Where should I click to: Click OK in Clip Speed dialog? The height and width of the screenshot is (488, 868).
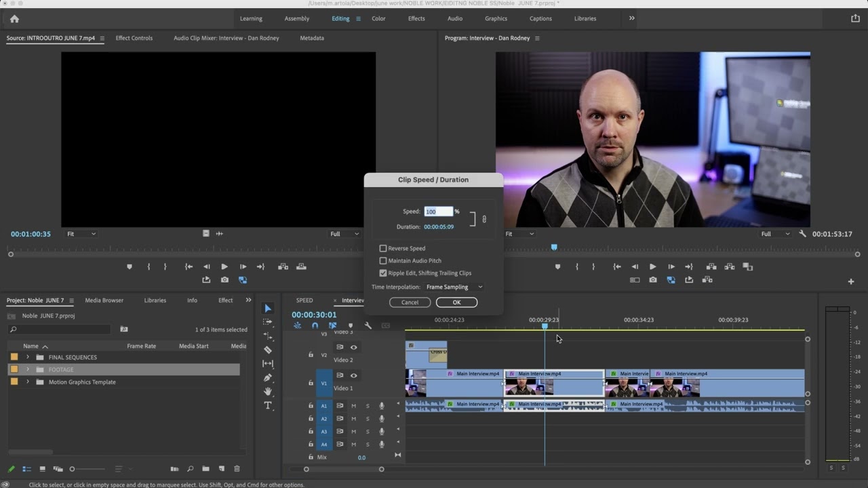tap(456, 302)
